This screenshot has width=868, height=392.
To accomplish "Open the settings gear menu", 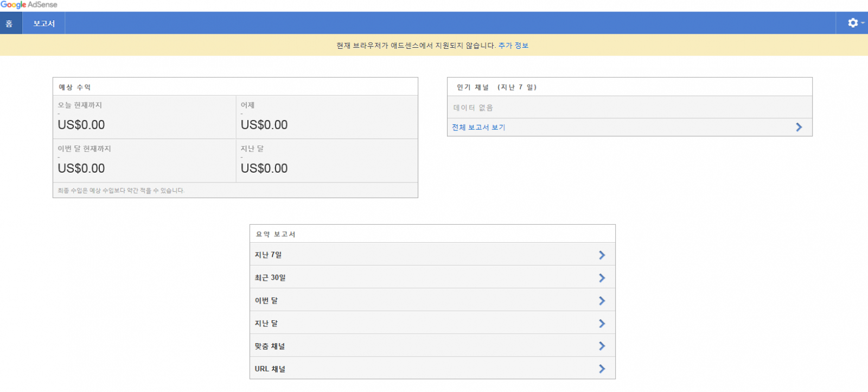I will point(853,23).
